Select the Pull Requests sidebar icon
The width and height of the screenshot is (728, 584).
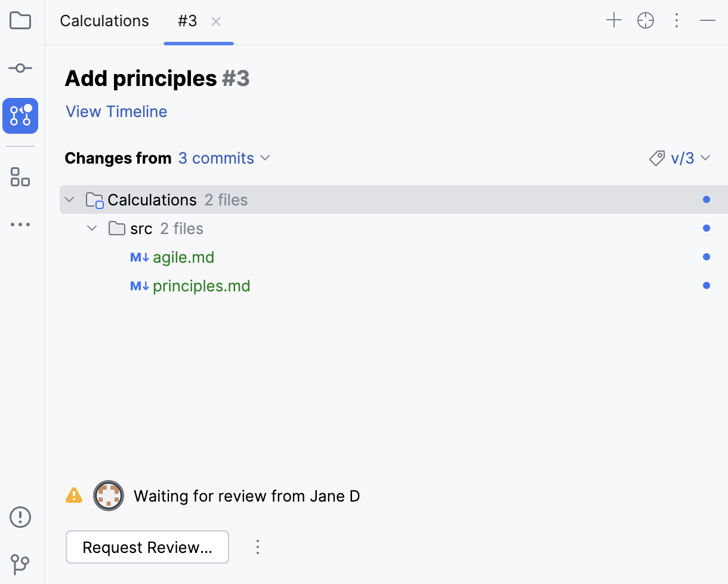(20, 116)
